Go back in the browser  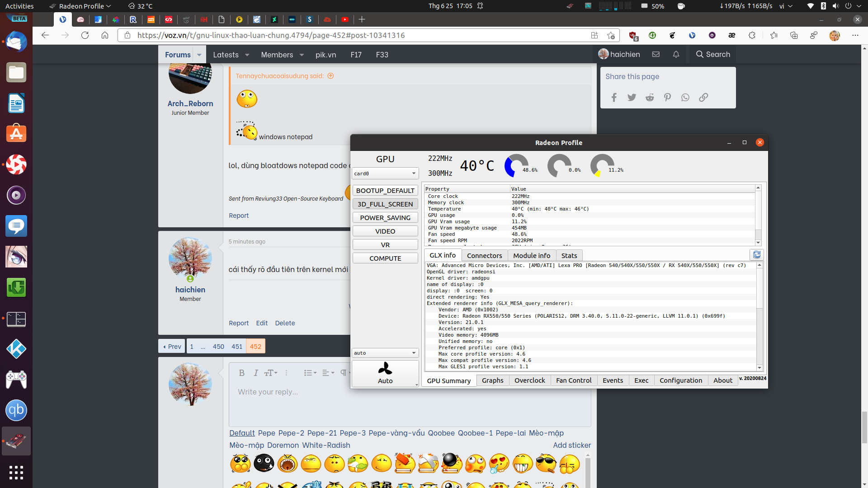coord(45,35)
